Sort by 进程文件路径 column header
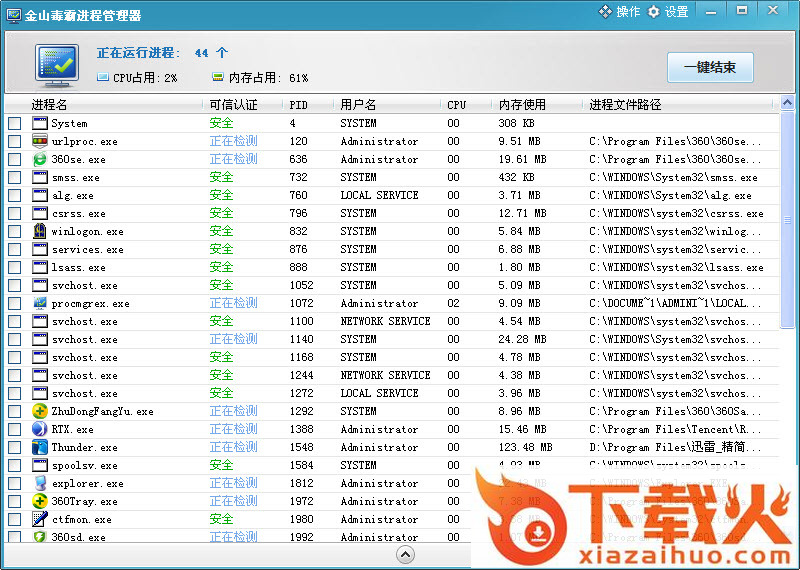Viewport: 800px width, 570px height. click(678, 105)
